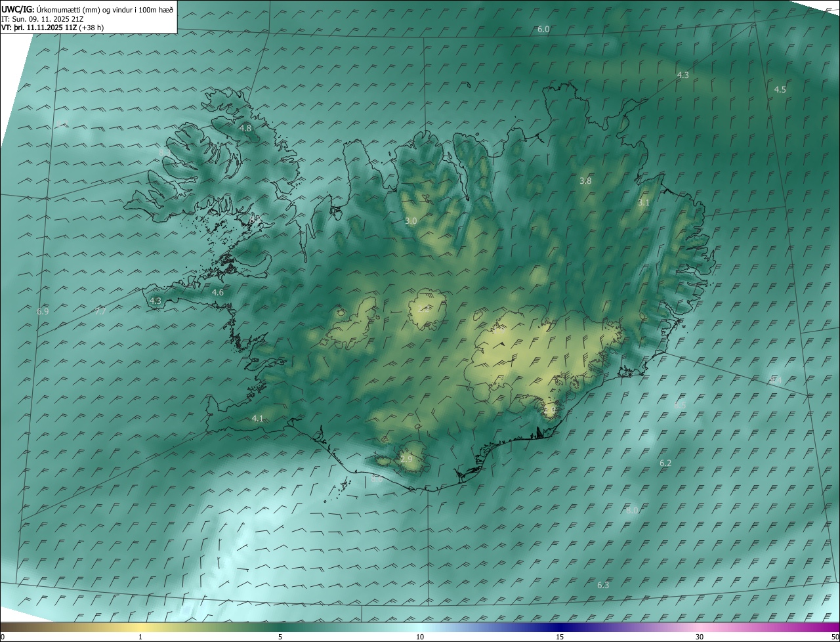Click the "6.9" value label

[43, 311]
